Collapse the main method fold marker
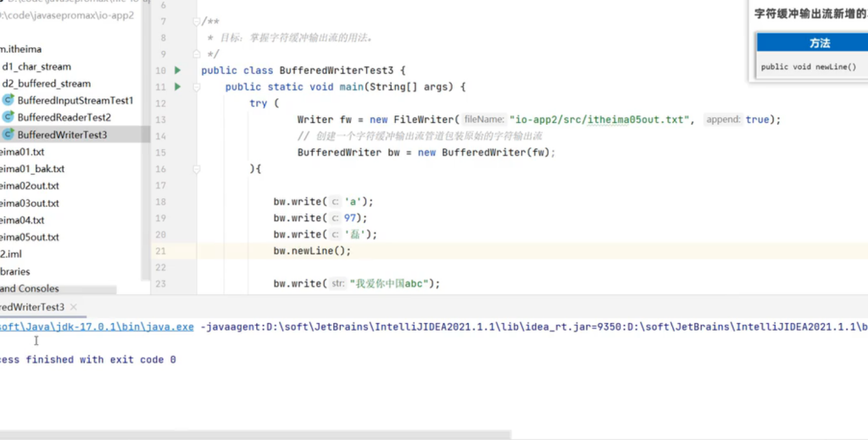This screenshot has width=868, height=440. (197, 87)
